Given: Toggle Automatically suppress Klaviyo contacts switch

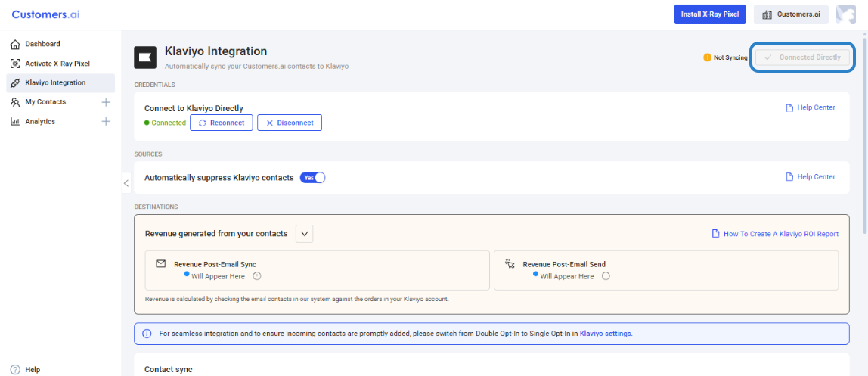Looking at the screenshot, I should [x=312, y=178].
